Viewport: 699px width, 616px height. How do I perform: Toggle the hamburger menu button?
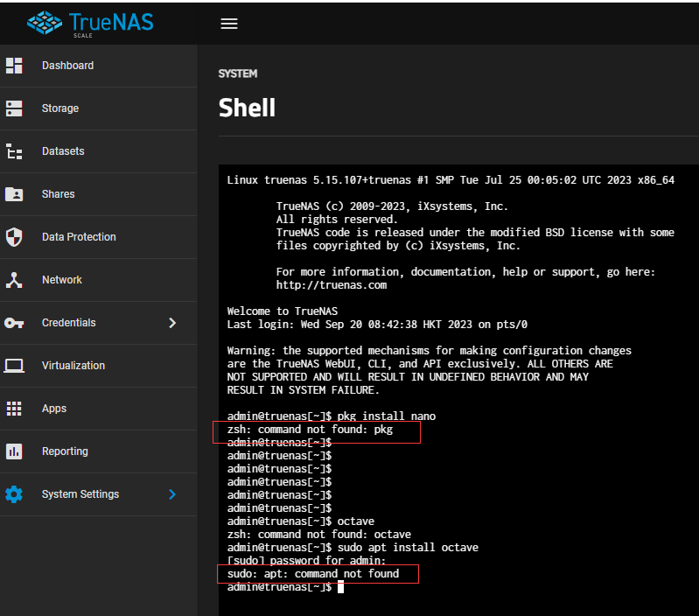[x=229, y=24]
